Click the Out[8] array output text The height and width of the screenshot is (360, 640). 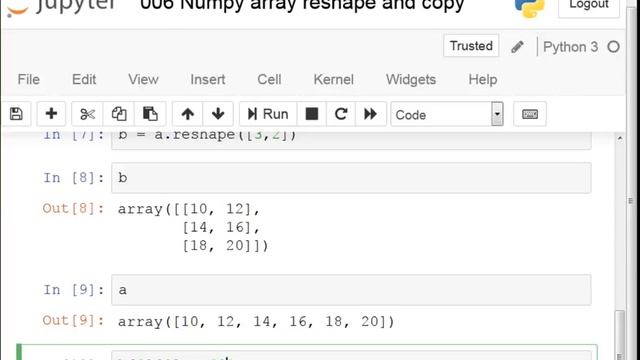(193, 227)
